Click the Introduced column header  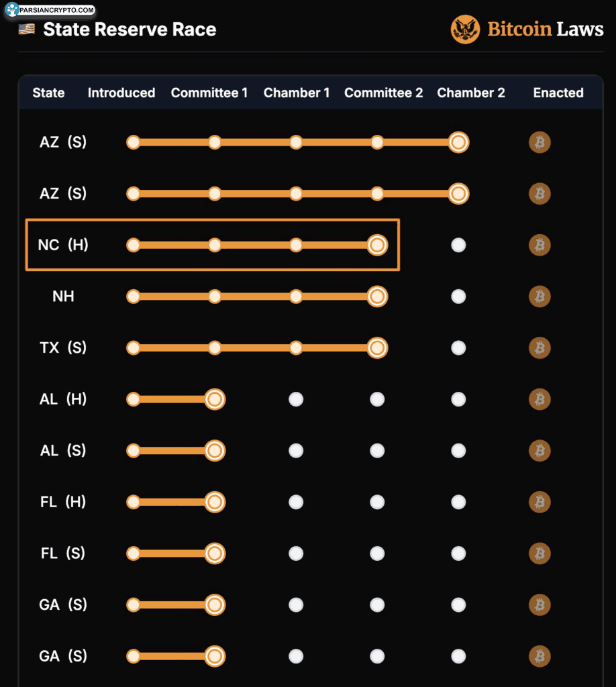[121, 93]
